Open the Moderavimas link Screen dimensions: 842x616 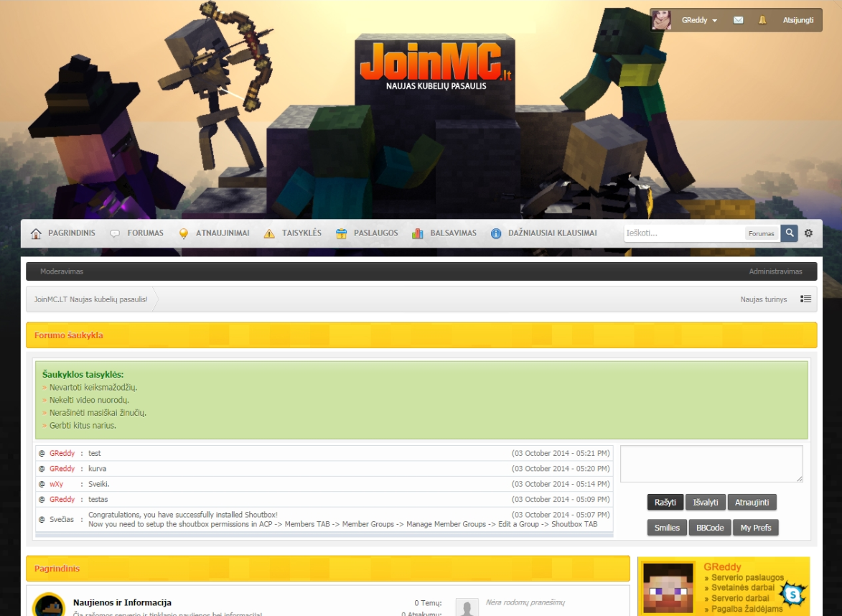pos(62,271)
